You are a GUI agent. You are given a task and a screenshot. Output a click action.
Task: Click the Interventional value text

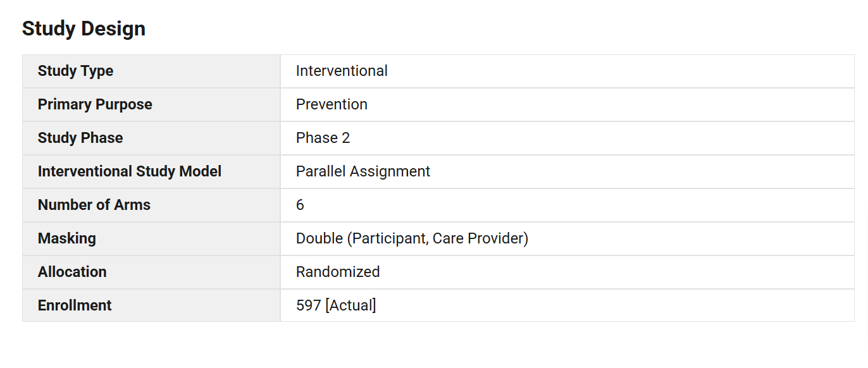(342, 71)
